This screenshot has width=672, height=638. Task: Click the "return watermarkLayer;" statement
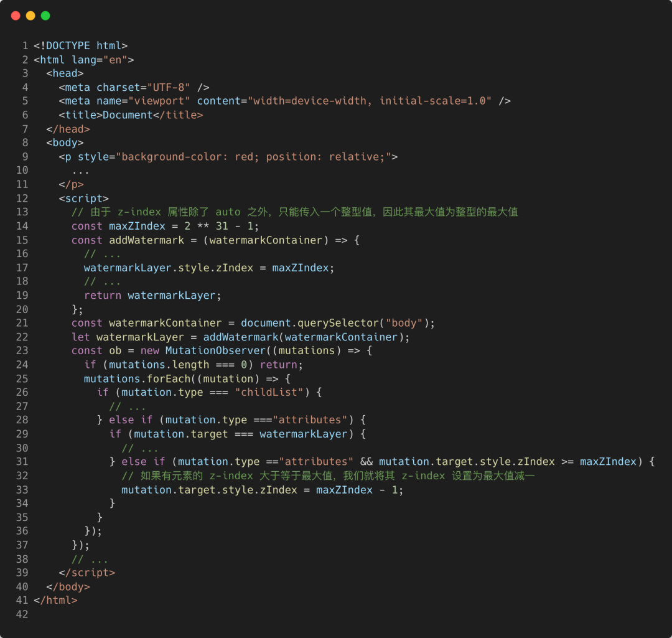[152, 296]
